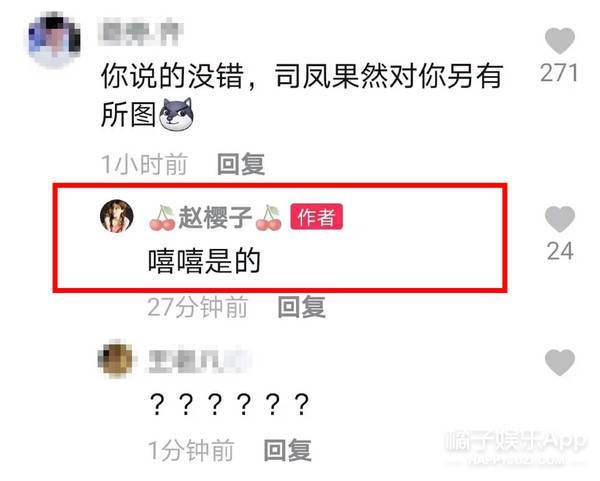Select the comment starting 你说的没错
Image resolution: width=600 pixels, height=481 pixels.
tap(302, 95)
